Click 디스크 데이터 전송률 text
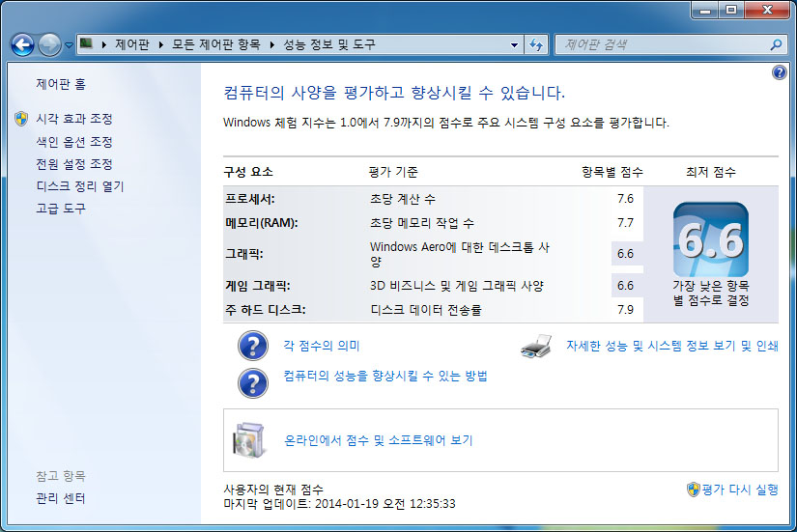The height and width of the screenshot is (532, 797). click(x=426, y=310)
